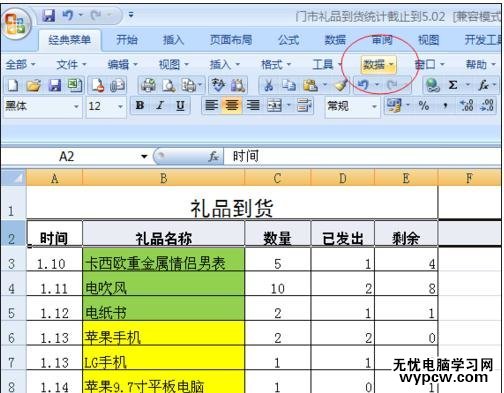
Task: Click the blue Undo arrow beside Format Painter
Action: [363, 85]
